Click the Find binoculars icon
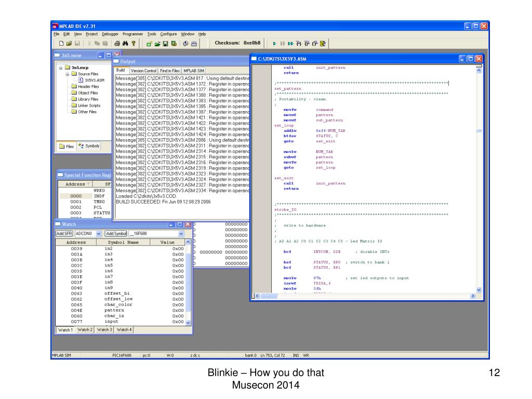The image size is (532, 399). [x=125, y=44]
